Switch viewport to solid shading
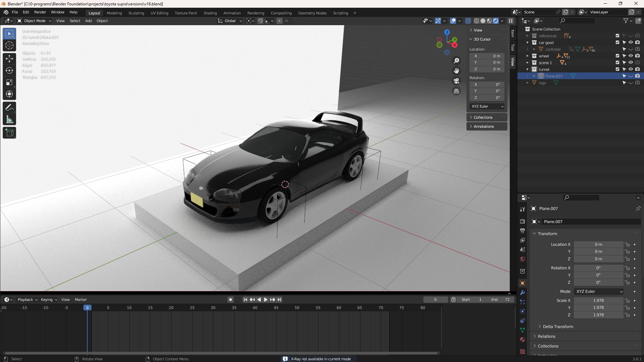Image resolution: width=644 pixels, height=362 pixels. pyautogui.click(x=483, y=21)
